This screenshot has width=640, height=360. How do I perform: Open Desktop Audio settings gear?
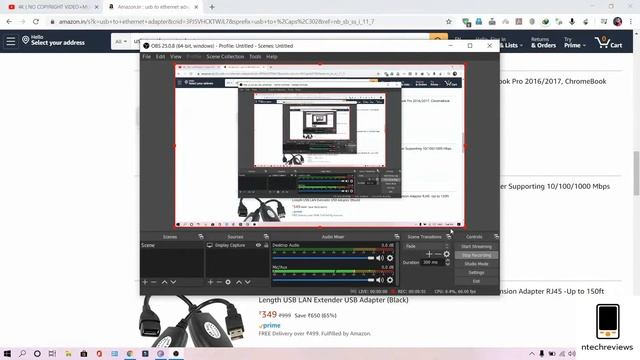(x=390, y=258)
